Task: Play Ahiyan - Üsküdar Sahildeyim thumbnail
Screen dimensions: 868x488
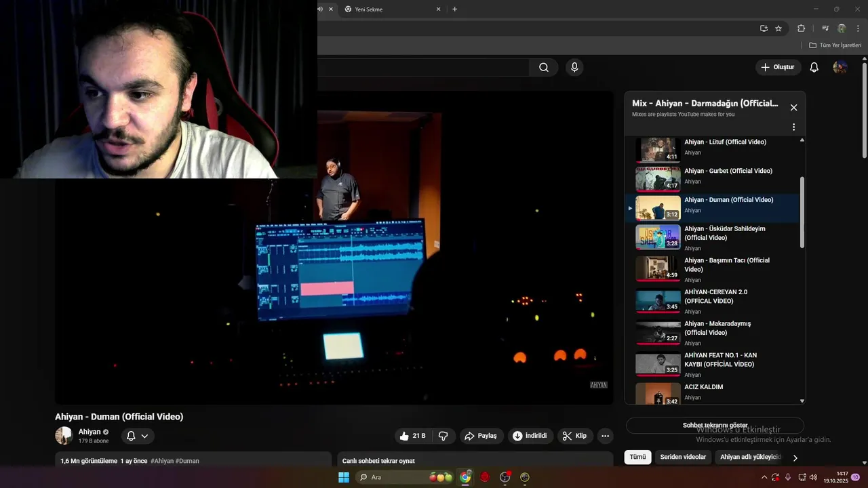Action: (658, 237)
